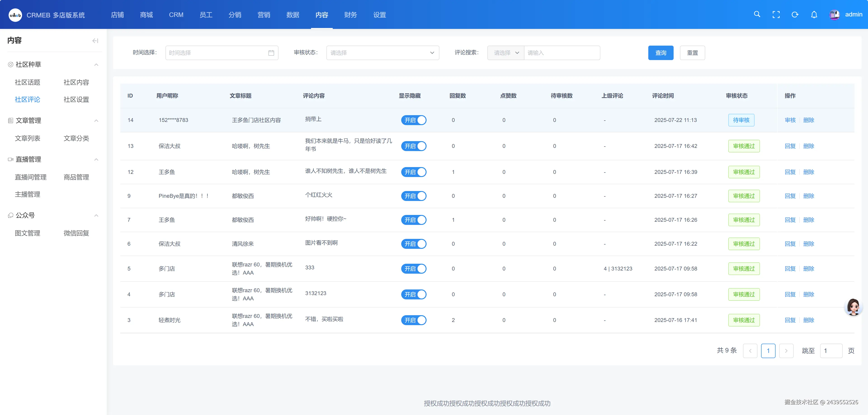Open the calendar icon in 时间选择 field
The image size is (868, 415).
(x=271, y=53)
